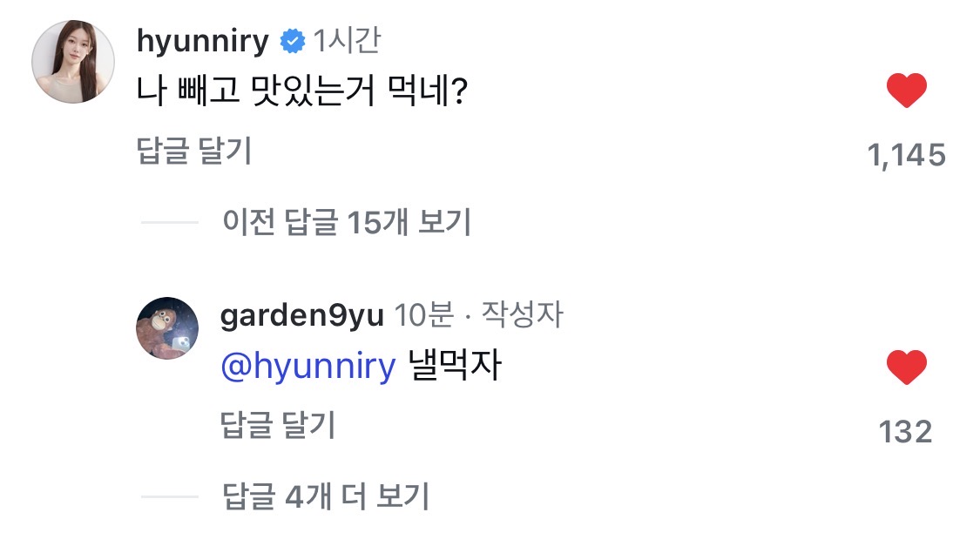Click the blue verified badge
Screen dimensions: 980x553
coord(292,41)
